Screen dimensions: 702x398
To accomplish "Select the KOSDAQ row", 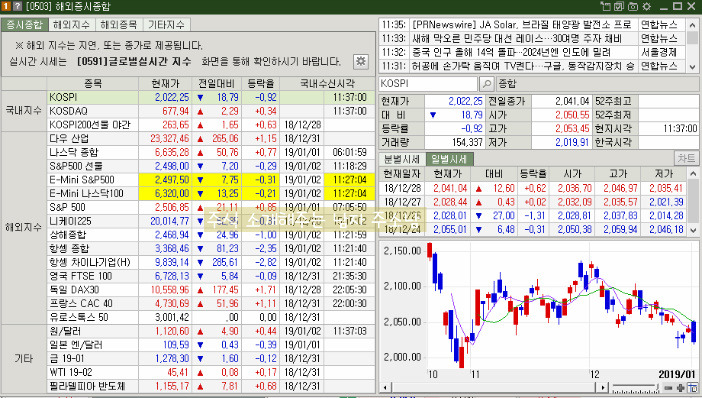I will [x=210, y=111].
